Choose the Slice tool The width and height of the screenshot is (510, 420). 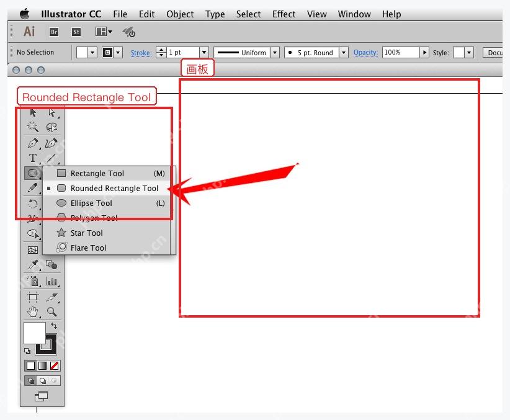point(51,297)
